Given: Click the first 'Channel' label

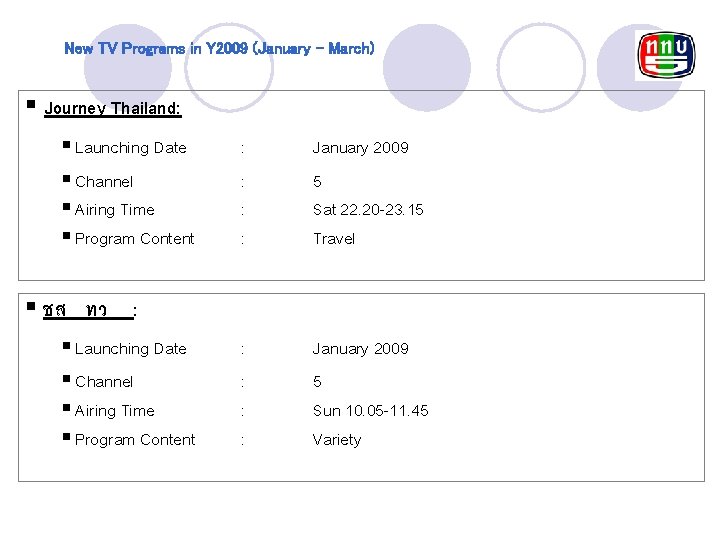Looking at the screenshot, I should (x=103, y=182).
